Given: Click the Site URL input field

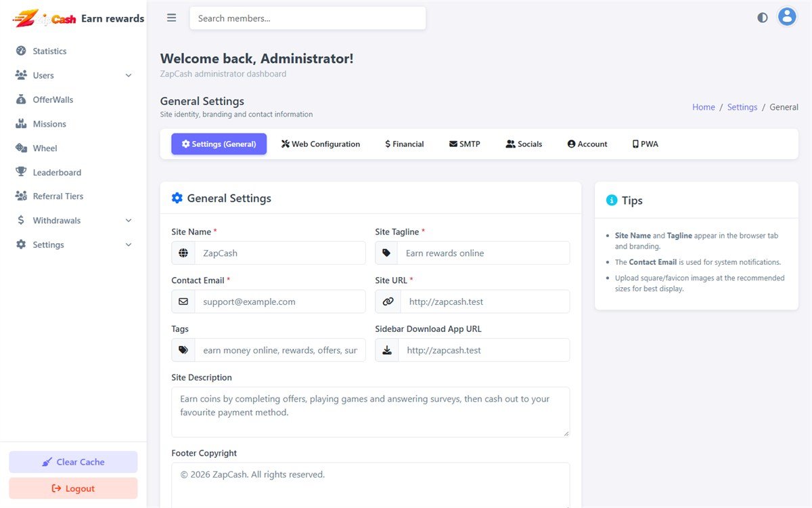Looking at the screenshot, I should [x=485, y=301].
